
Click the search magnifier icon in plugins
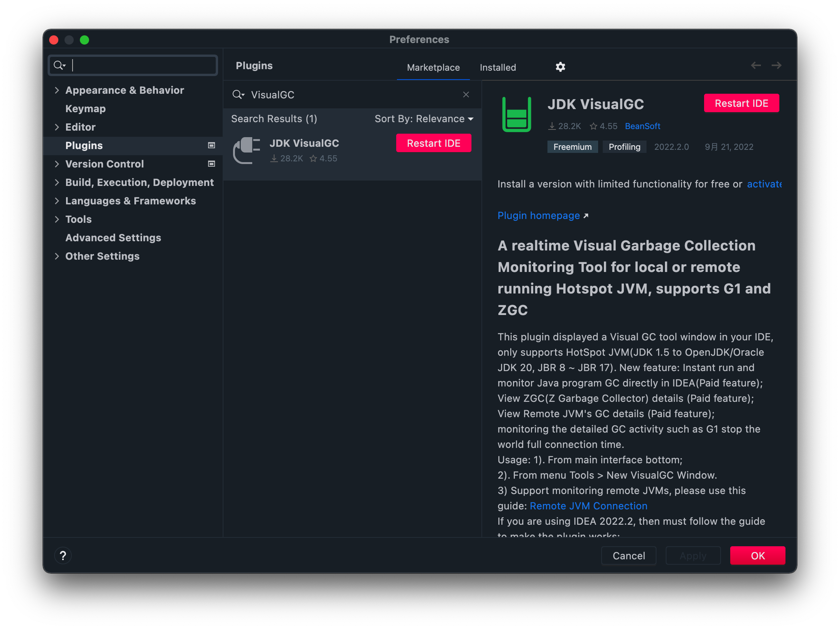click(239, 94)
